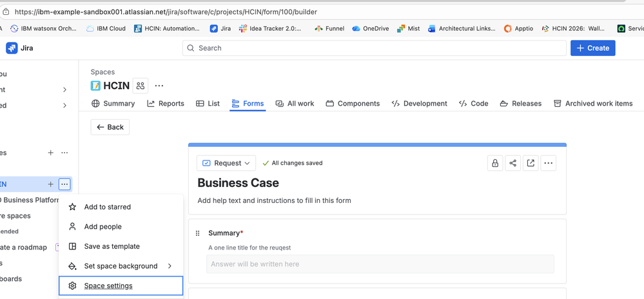Open the Funnel bookmark

click(x=329, y=28)
